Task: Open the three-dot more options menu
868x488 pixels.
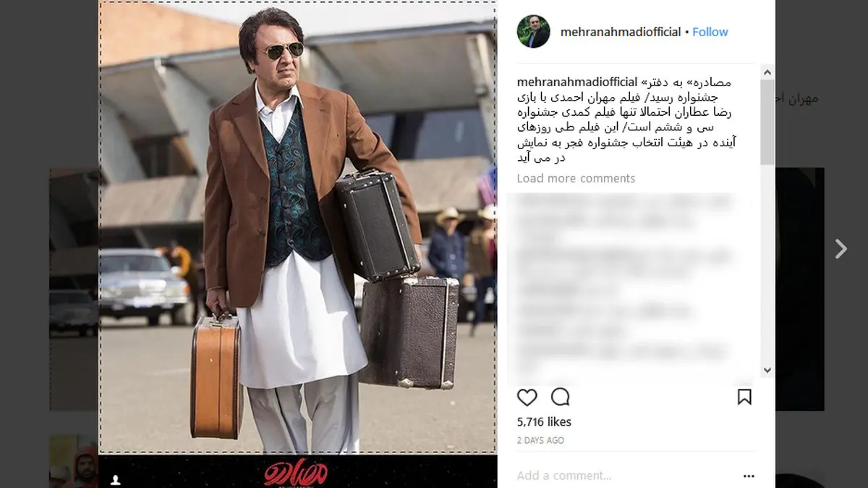Action: [749, 476]
